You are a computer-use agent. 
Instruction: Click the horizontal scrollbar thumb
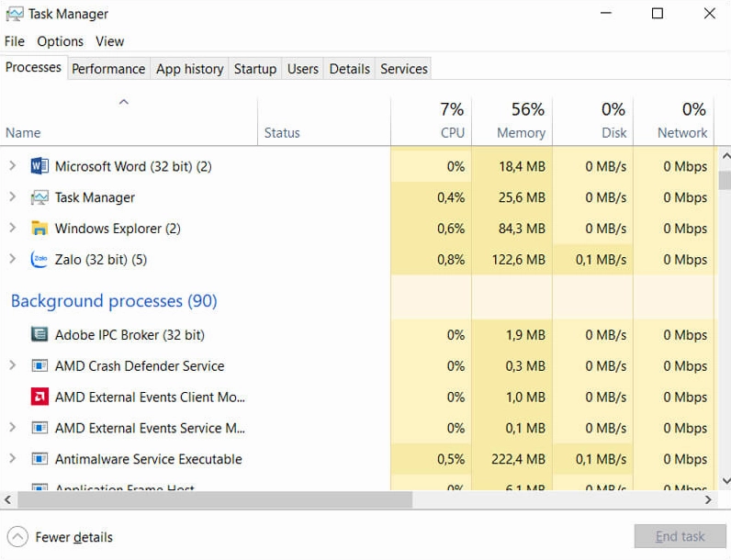pyautogui.click(x=215, y=499)
